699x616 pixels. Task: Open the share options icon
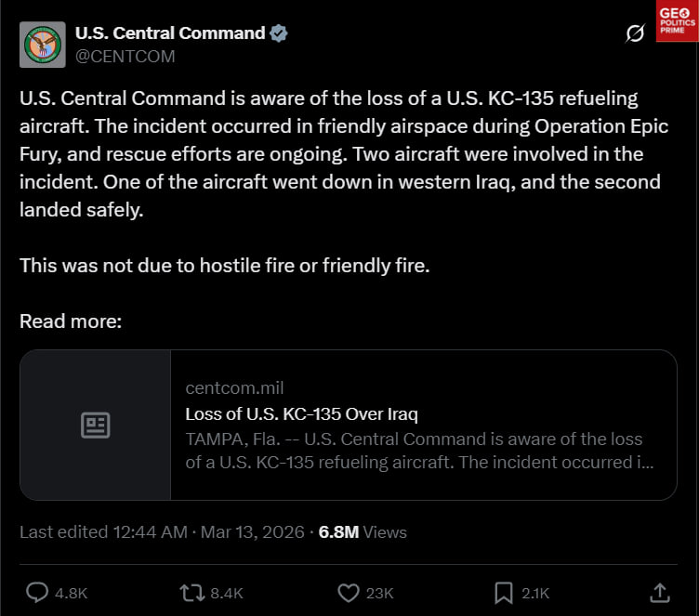coord(659,592)
